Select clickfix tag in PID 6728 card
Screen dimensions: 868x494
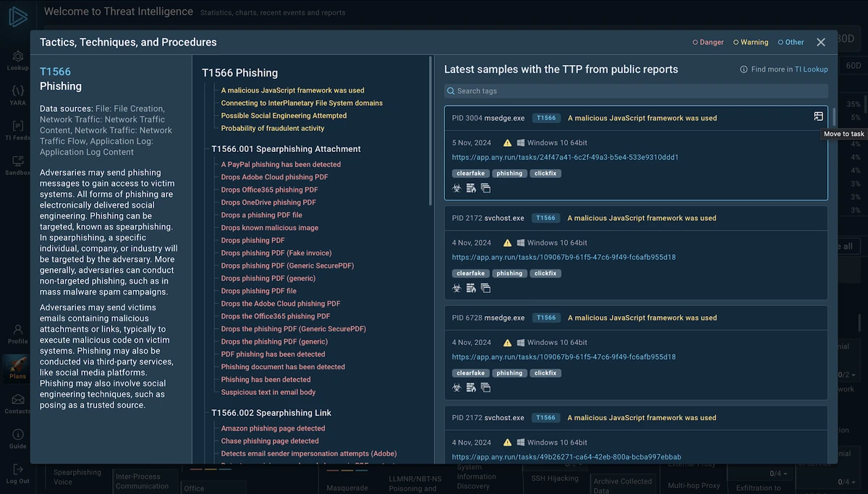545,373
